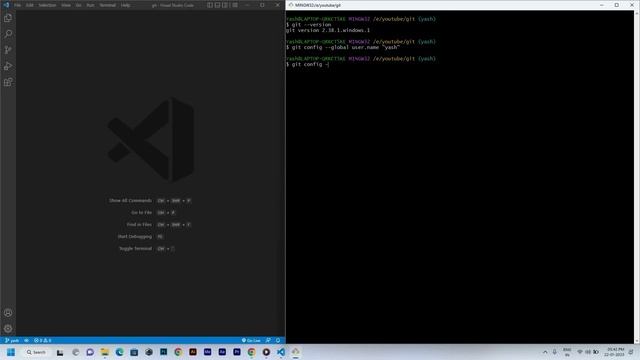This screenshot has width=640, height=360.
Task: Toggle primary side bar layout button
Action: pos(210,5)
